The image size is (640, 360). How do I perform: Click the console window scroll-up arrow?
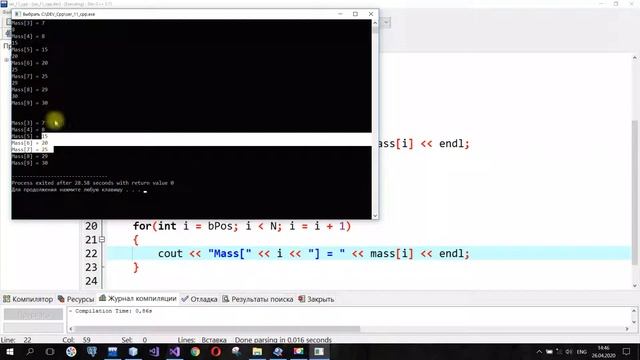point(375,23)
